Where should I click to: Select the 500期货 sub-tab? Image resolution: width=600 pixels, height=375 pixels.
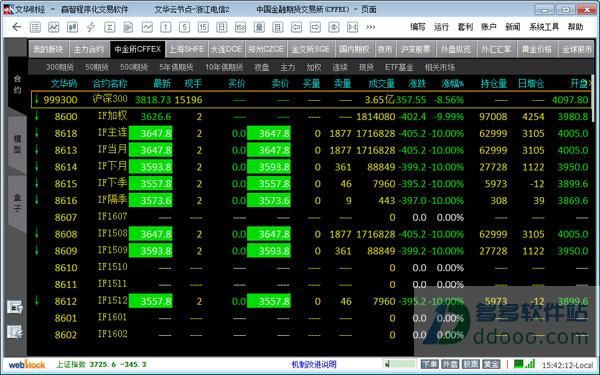tap(134, 67)
